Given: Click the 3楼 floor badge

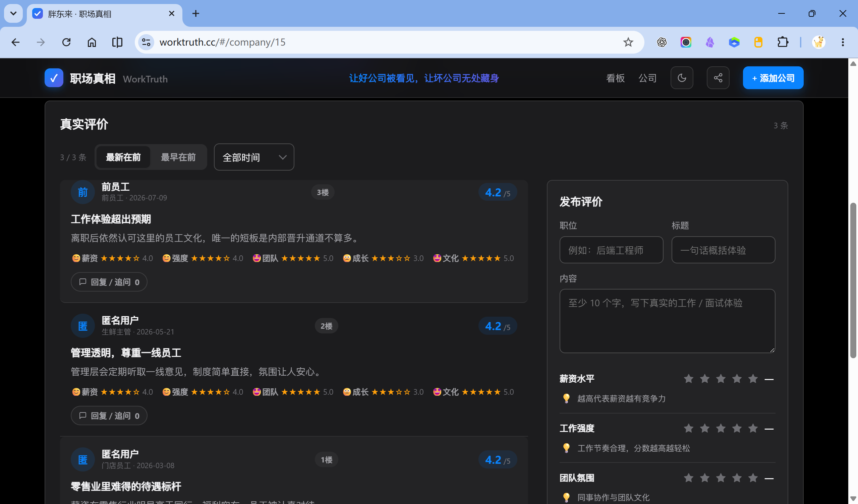Looking at the screenshot, I should click(323, 192).
